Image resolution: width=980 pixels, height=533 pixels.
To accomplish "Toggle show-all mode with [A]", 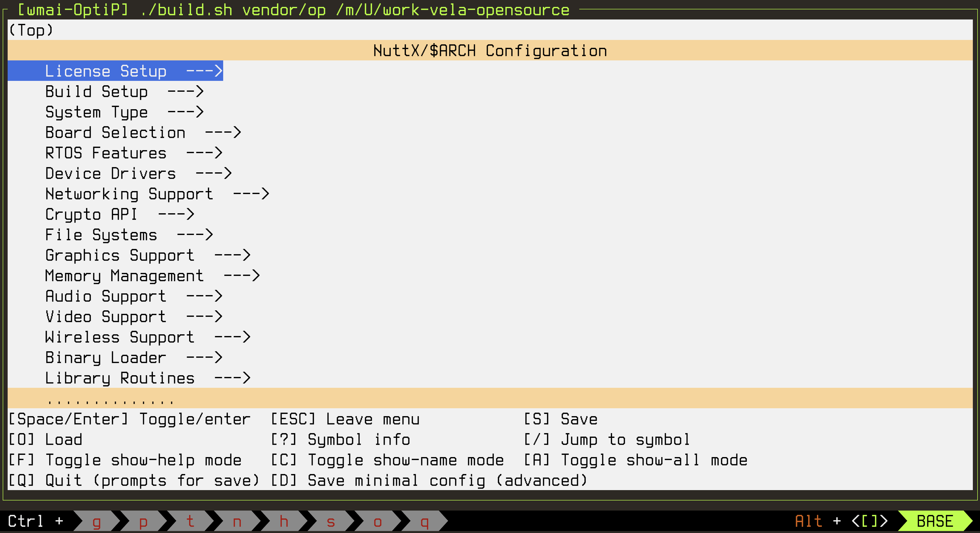I will coord(636,460).
